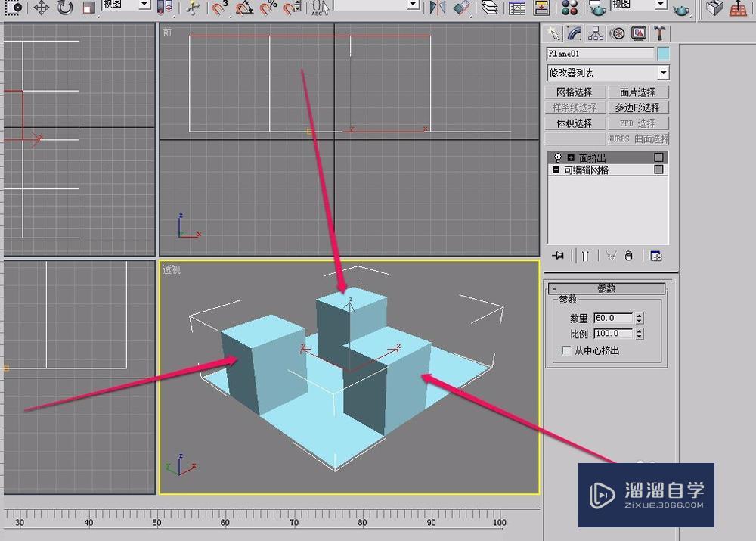This screenshot has height=541, width=756.
Task: Click the 前 viewport label
Action: (x=167, y=32)
